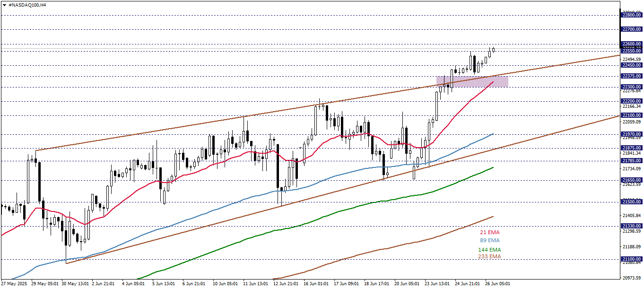This screenshot has width=644, height=289.
Task: Select the 22600.00 price level label
Action: click(x=631, y=44)
